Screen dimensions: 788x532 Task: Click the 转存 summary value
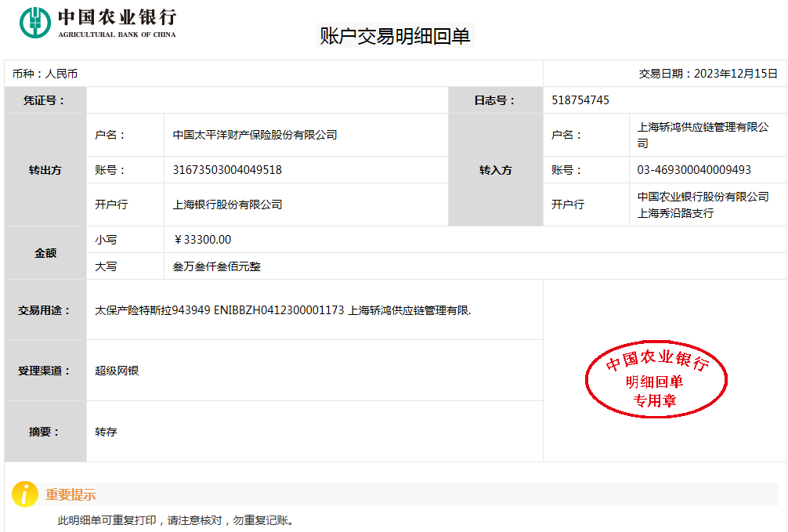click(x=106, y=432)
